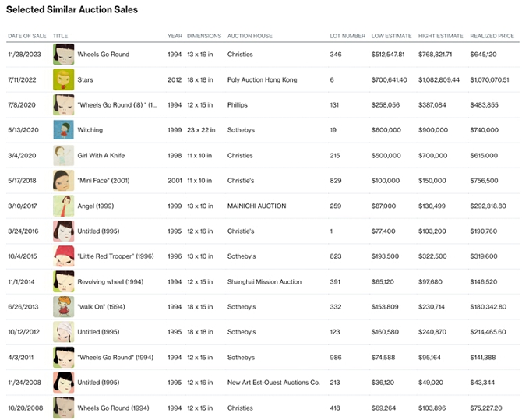Click the "Little Red Trooper" thumbnail image
522x420 pixels.
coord(63,256)
